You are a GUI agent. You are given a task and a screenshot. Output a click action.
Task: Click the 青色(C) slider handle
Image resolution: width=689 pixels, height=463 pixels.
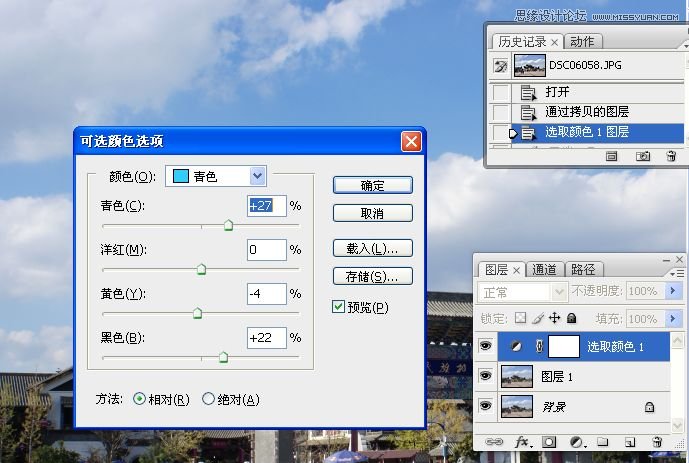coord(228,226)
